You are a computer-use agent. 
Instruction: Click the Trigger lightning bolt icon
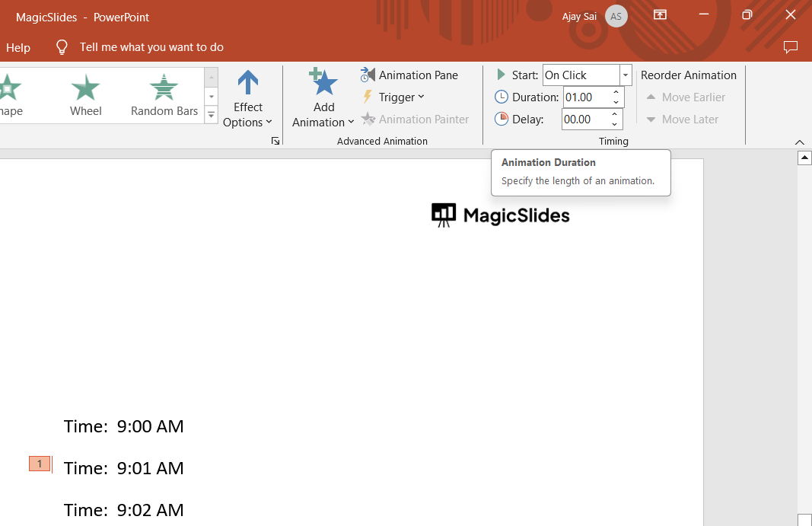point(368,97)
